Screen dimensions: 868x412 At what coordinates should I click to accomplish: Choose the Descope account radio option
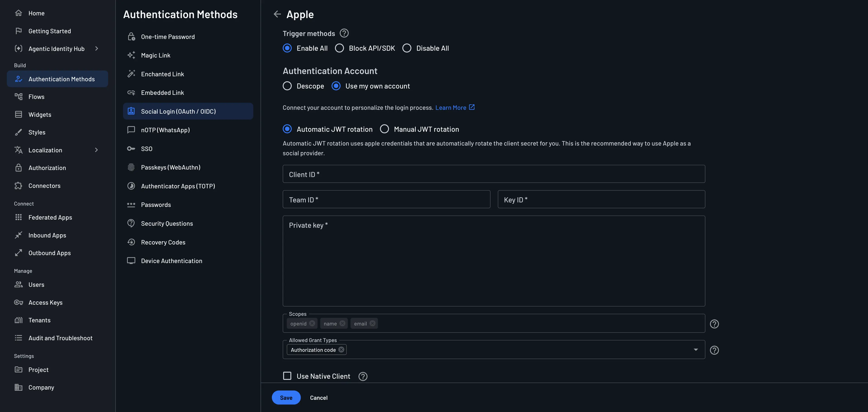point(287,86)
